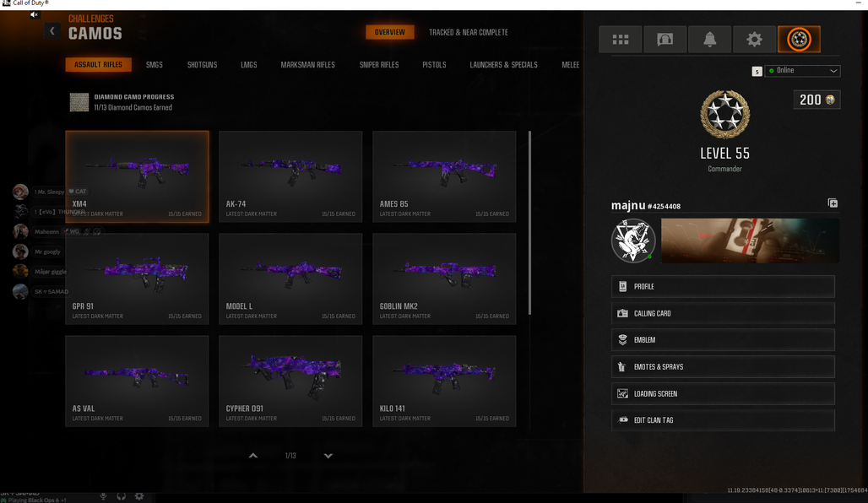The image size is (868, 503).
Task: Click the LEVEL 55 text
Action: point(724,154)
